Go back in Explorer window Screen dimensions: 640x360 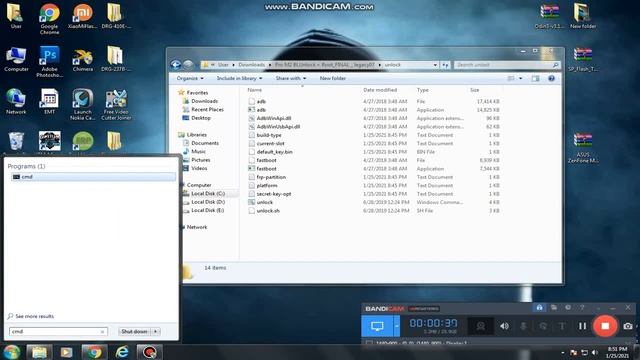pos(176,64)
